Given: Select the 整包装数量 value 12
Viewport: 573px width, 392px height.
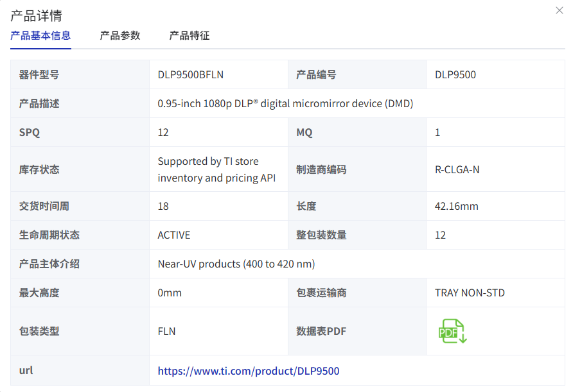Looking at the screenshot, I should 440,235.
